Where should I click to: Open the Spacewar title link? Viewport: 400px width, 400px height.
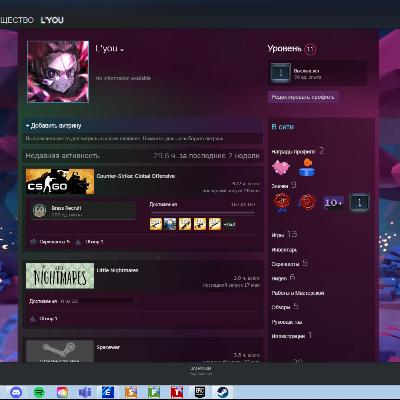(108, 347)
